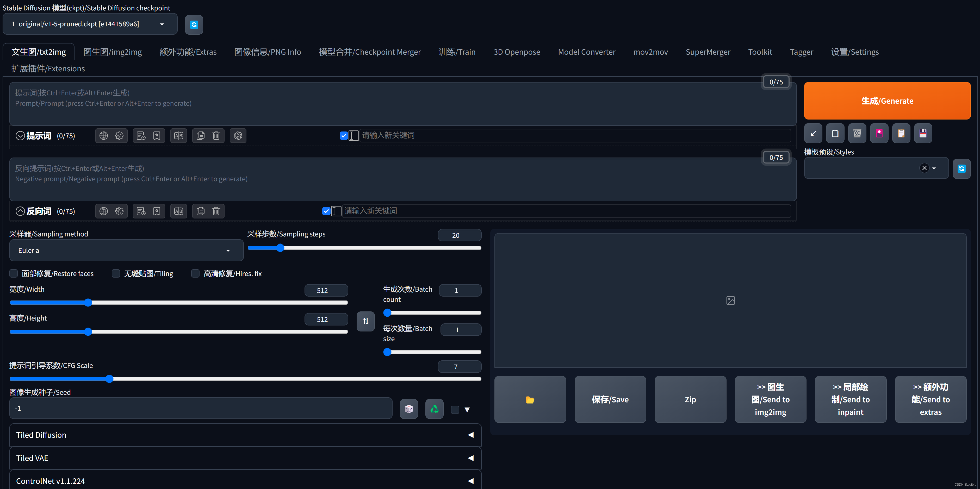The image size is (980, 489).
Task: Open the 图像信息/PNG Info tab
Action: click(268, 52)
